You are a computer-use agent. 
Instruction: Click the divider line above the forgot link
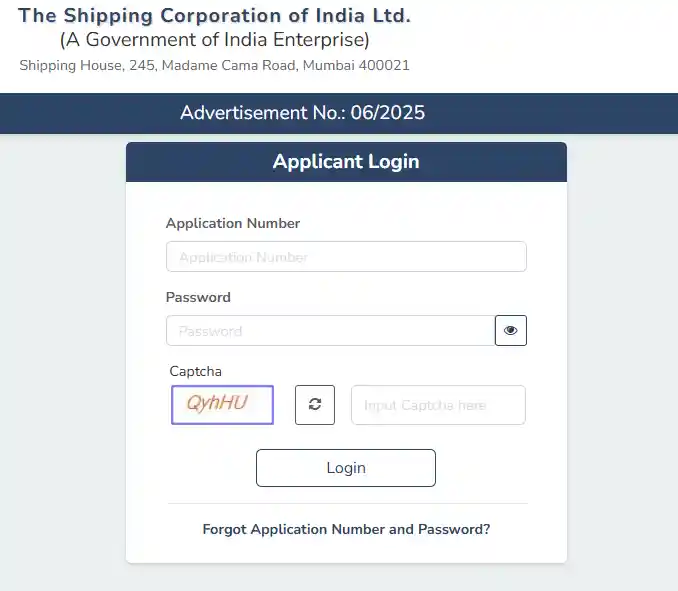click(346, 503)
